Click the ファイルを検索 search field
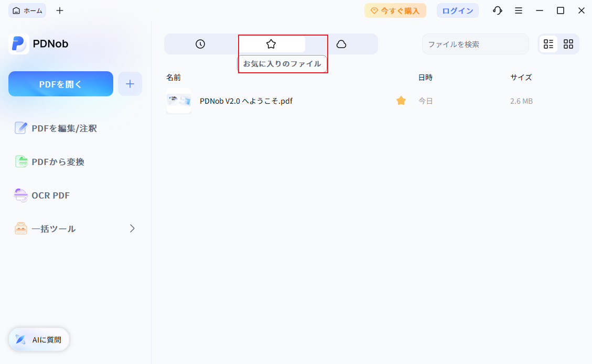The width and height of the screenshot is (592, 364). 475,43
